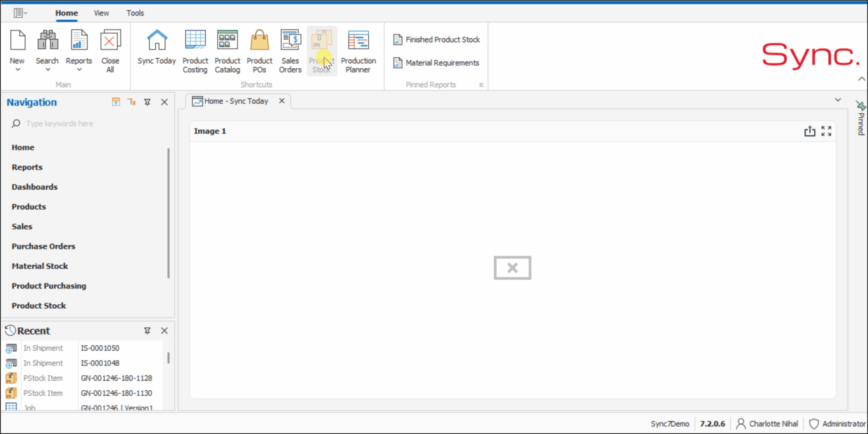Select Sales in navigation list
Viewport: 868px width, 434px height.
point(22,227)
